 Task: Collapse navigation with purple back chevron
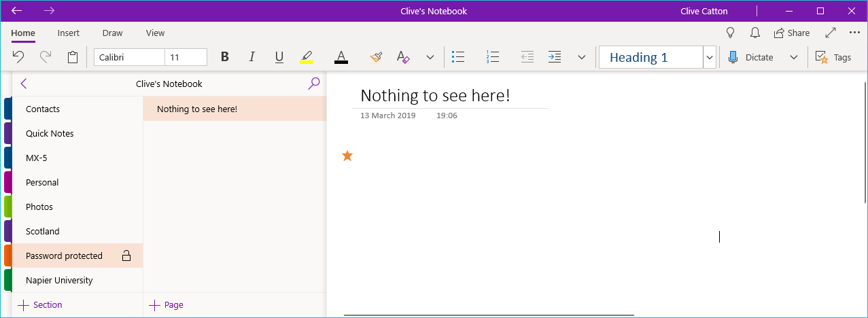click(x=24, y=84)
